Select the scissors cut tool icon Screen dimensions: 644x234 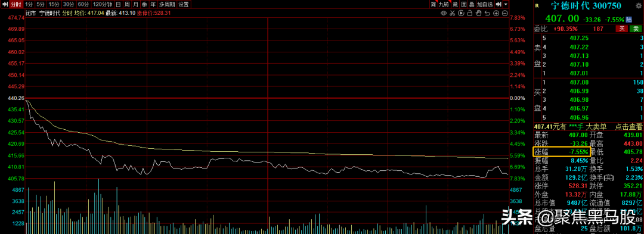(x=452, y=13)
